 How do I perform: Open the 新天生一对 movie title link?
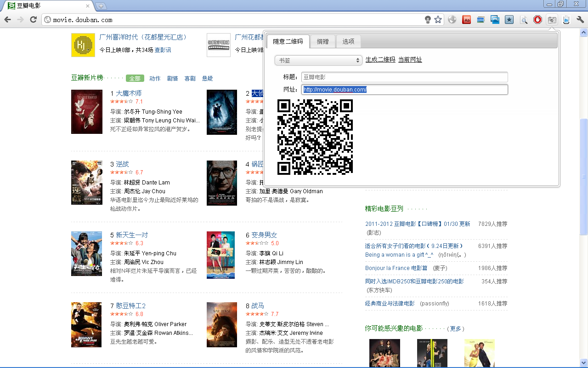click(x=132, y=235)
